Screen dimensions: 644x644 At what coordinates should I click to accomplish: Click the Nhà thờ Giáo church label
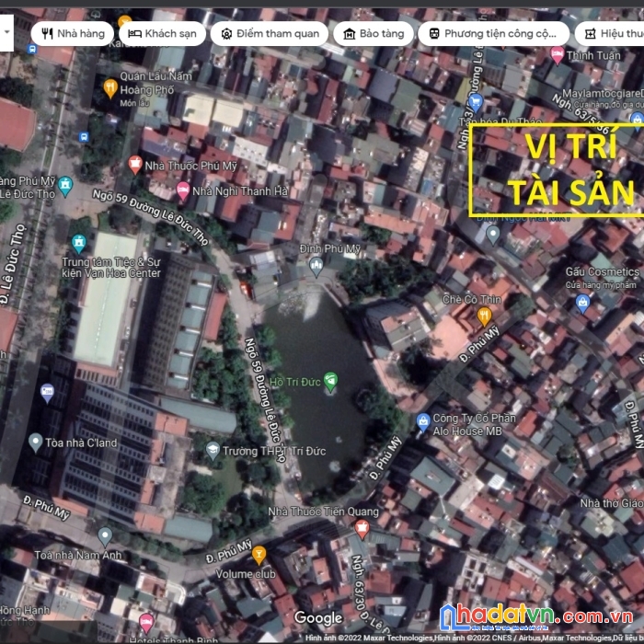click(612, 503)
